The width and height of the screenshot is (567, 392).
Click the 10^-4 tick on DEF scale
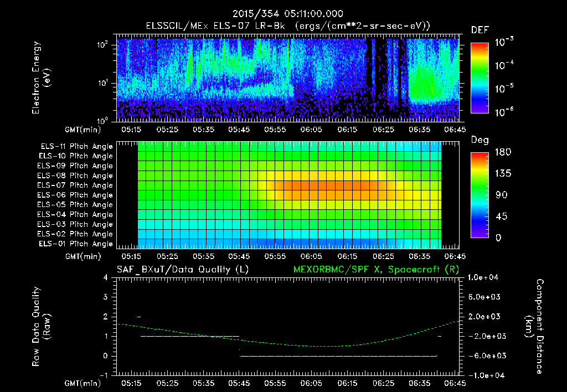click(504, 65)
